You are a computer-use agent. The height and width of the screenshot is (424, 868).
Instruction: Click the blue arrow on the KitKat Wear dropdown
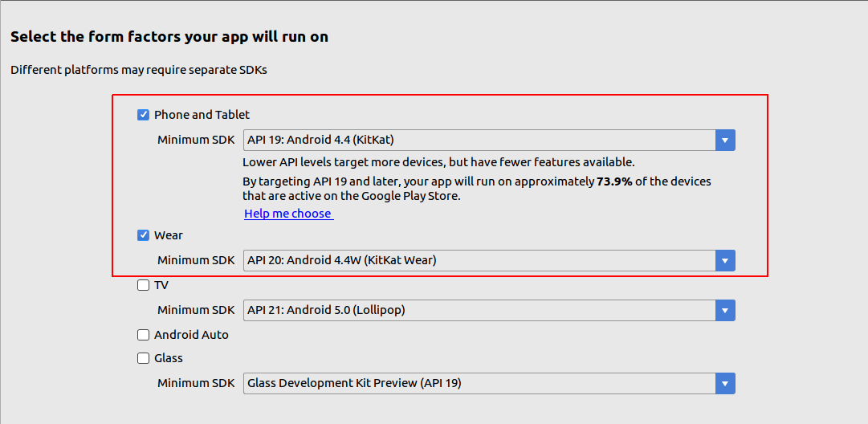tap(725, 260)
